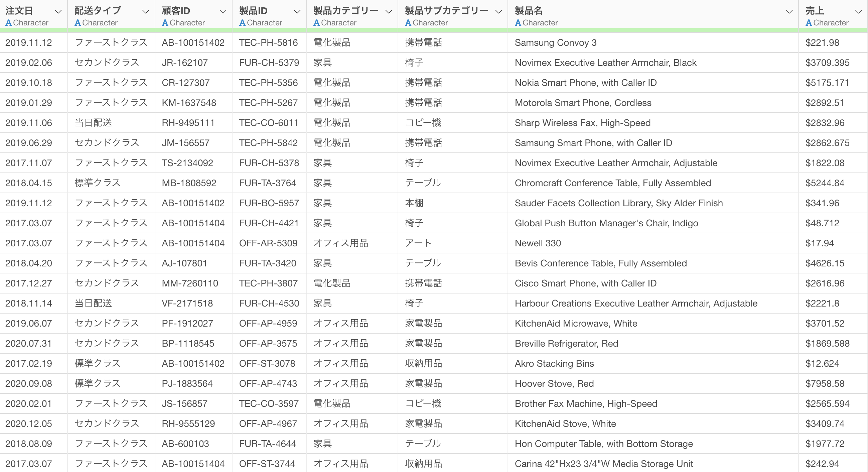
Task: Select Brother Fax Machine, High-Speed cell
Action: [x=653, y=404]
